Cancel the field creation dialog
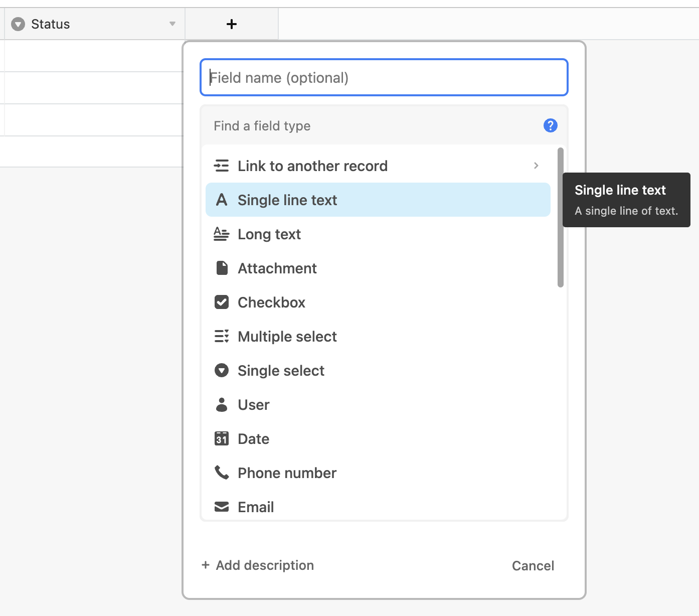The width and height of the screenshot is (699, 616). coord(533,565)
